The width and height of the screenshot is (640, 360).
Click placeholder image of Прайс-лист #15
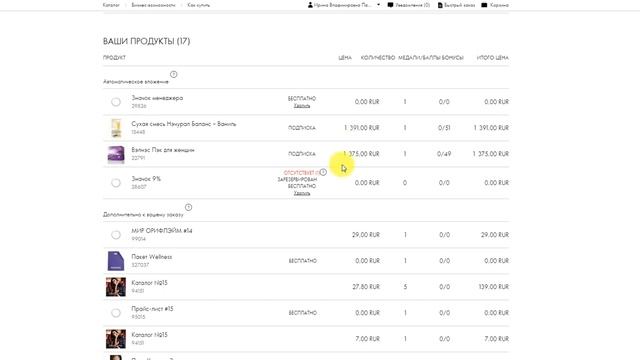(116, 313)
